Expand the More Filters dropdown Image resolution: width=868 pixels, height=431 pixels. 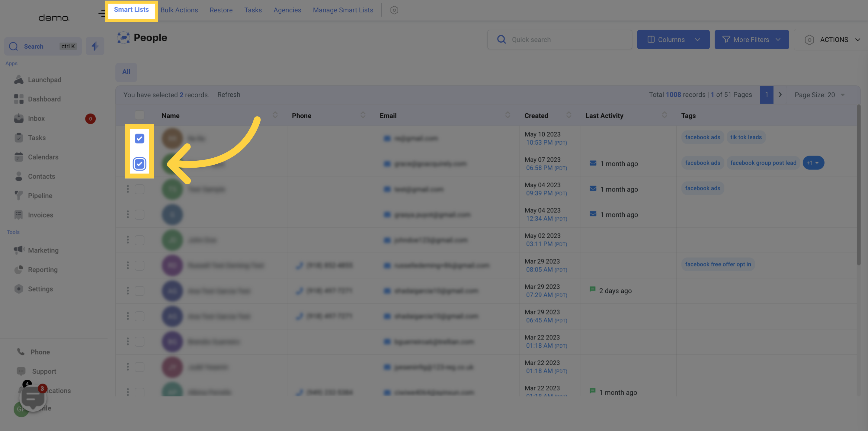[x=751, y=40]
